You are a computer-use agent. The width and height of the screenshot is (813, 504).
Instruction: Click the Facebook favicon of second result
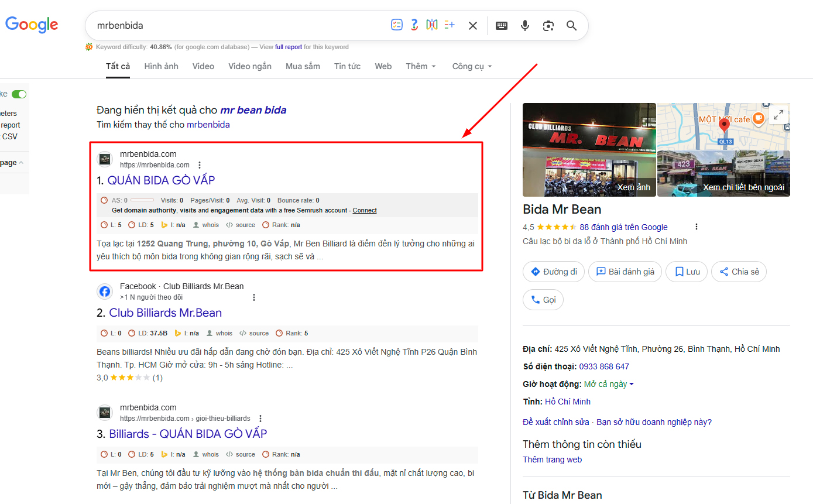[105, 292]
